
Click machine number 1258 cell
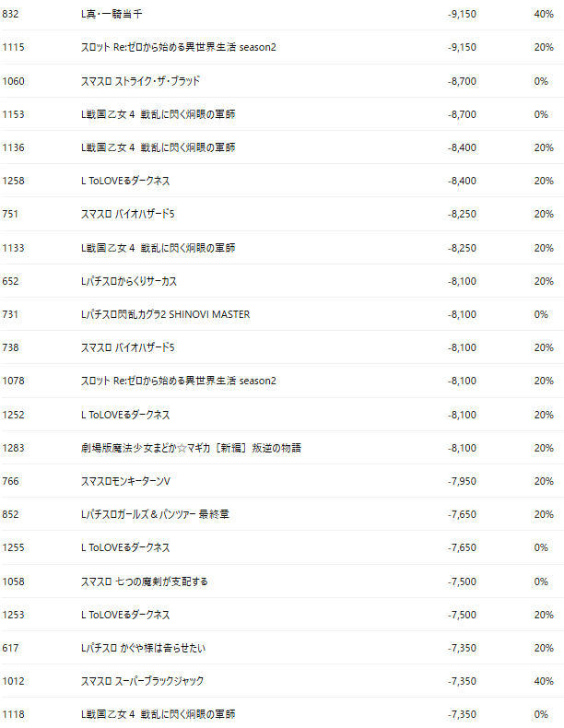pyautogui.click(x=13, y=181)
